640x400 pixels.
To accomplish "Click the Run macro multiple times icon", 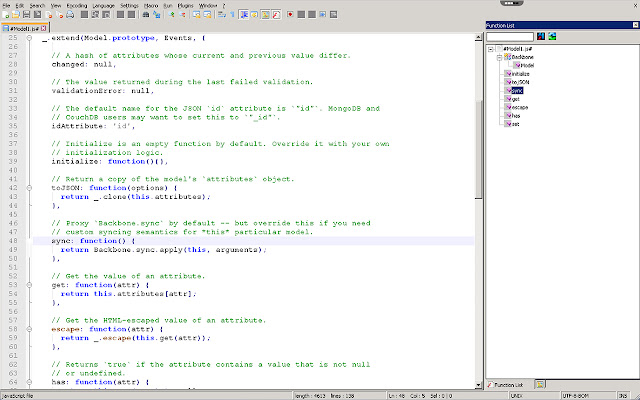I will [x=322, y=15].
